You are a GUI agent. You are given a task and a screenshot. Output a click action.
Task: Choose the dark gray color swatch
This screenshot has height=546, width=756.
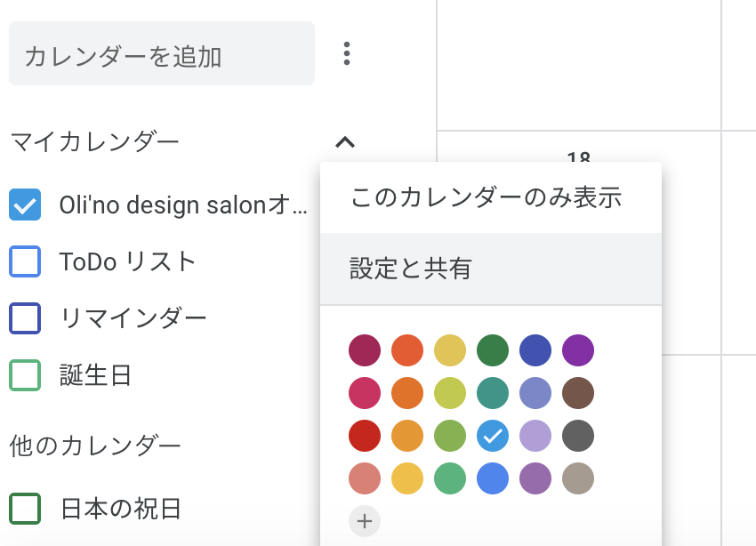(578, 436)
